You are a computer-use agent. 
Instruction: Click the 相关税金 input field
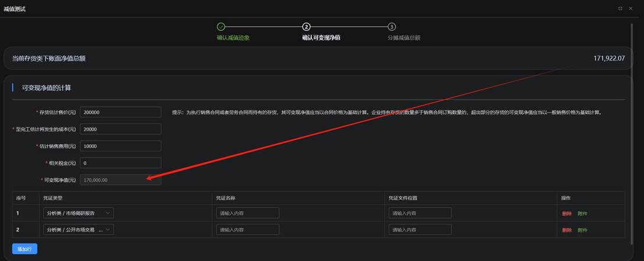(x=120, y=163)
